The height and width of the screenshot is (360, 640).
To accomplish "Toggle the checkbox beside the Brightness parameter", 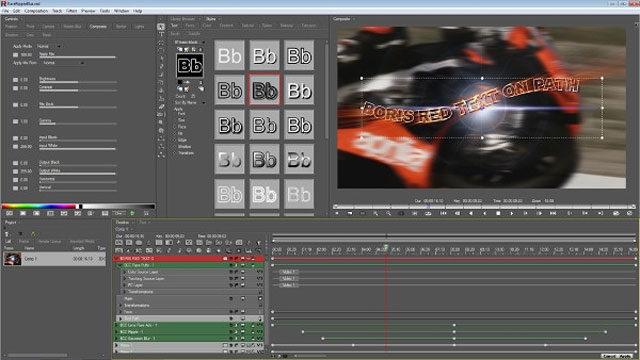I will tap(16, 80).
